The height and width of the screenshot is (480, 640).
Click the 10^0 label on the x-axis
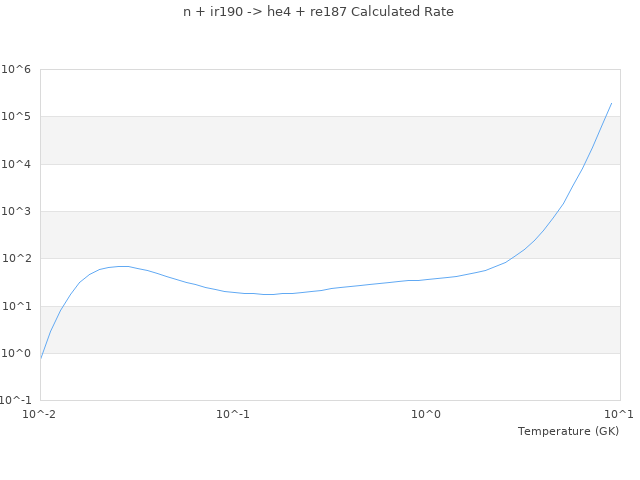[x=427, y=414]
